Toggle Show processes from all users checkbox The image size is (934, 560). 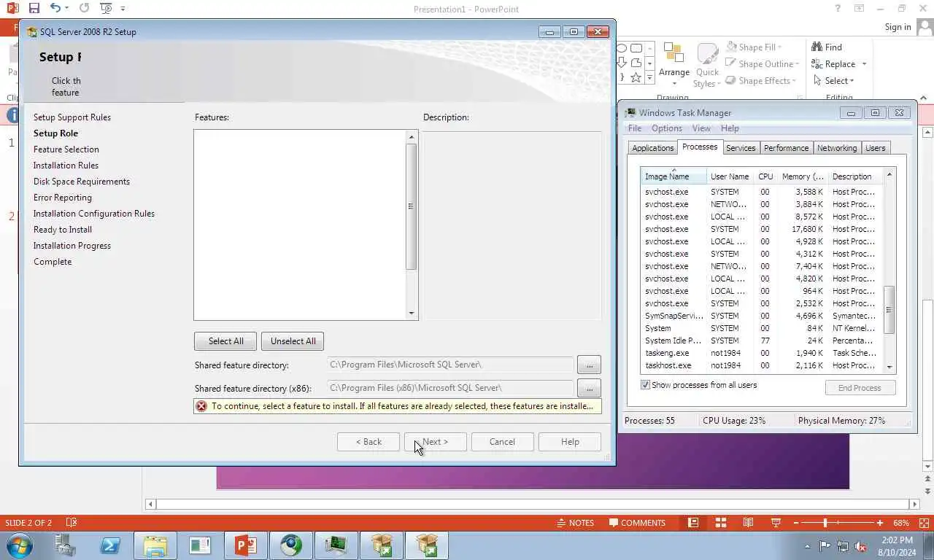pyautogui.click(x=645, y=385)
